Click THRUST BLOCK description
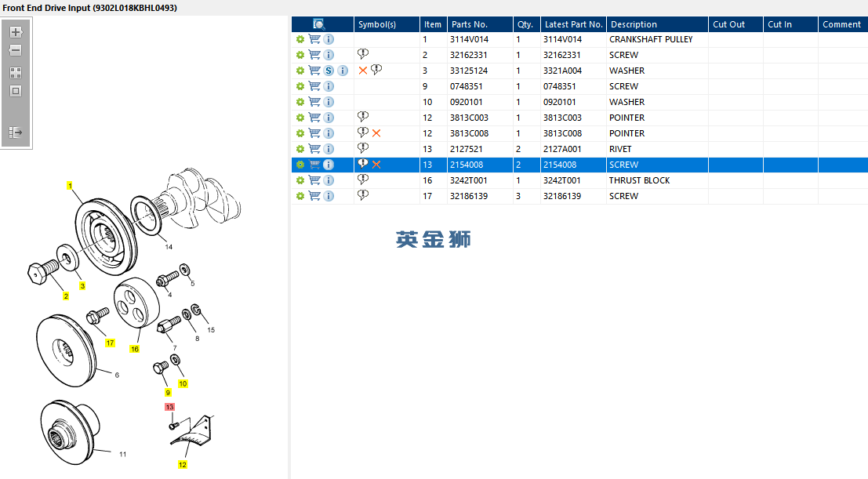This screenshot has height=479, width=868. point(639,180)
